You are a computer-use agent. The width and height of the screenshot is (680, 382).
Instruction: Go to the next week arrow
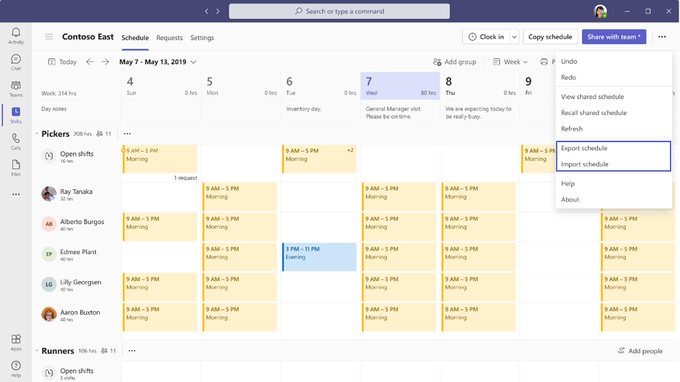[x=105, y=62]
